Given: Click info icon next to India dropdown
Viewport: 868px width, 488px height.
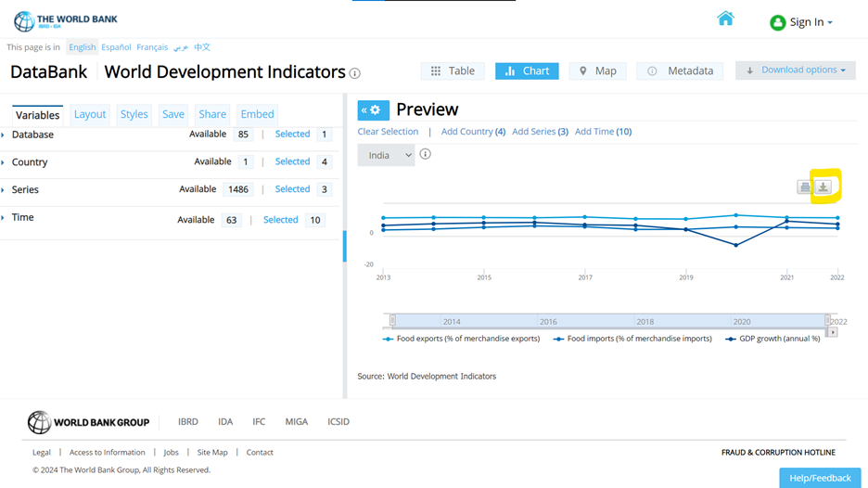Looking at the screenshot, I should point(425,154).
